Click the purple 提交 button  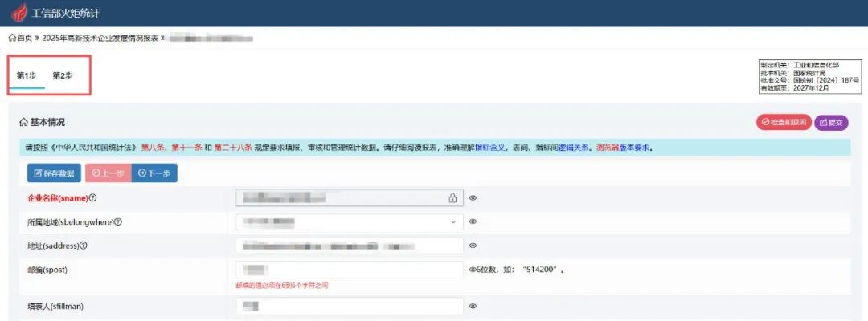pyautogui.click(x=831, y=122)
